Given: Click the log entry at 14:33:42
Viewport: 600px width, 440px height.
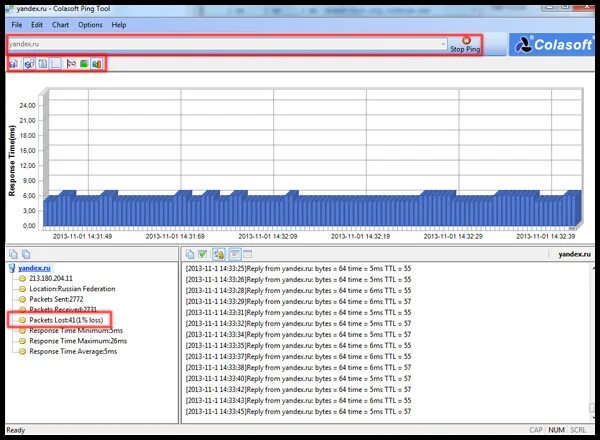Looking at the screenshot, I should tap(298, 389).
